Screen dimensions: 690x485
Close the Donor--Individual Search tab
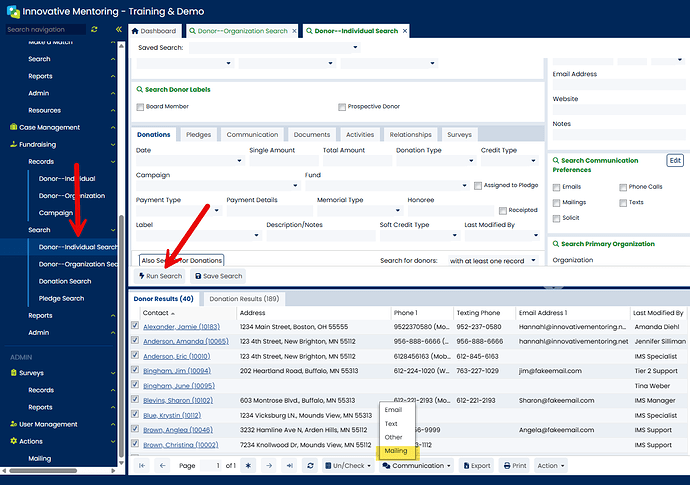coord(404,31)
